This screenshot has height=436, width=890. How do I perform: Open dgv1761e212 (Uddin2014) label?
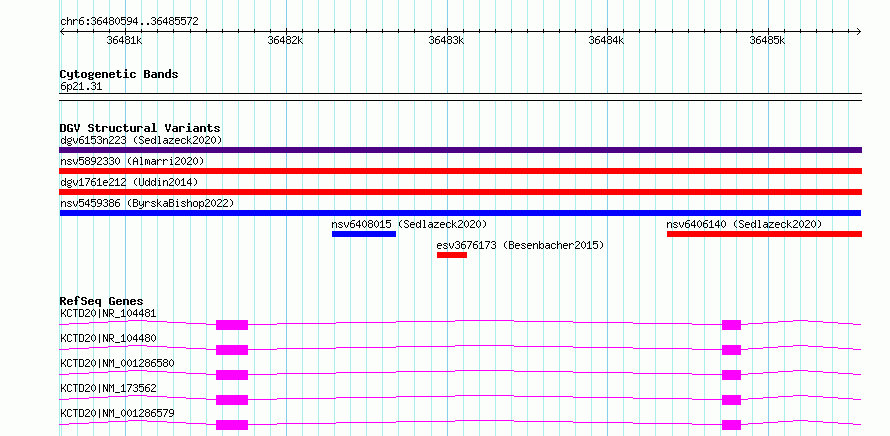click(x=129, y=182)
